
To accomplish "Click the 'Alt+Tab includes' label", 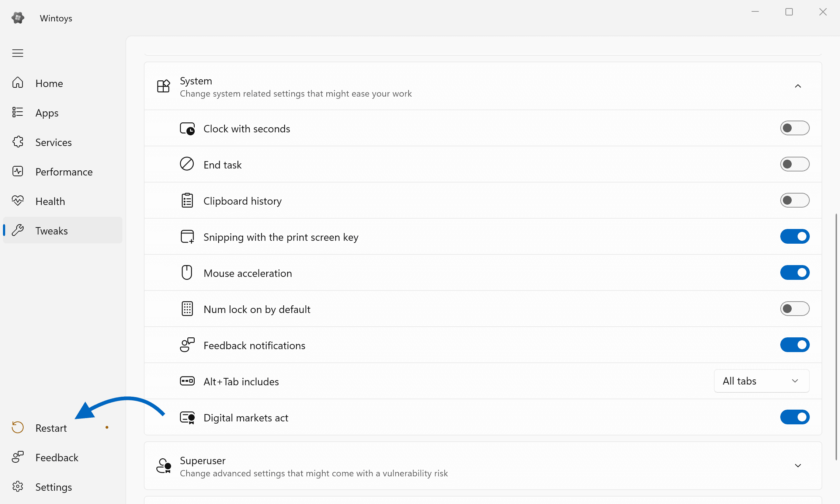I will click(241, 382).
